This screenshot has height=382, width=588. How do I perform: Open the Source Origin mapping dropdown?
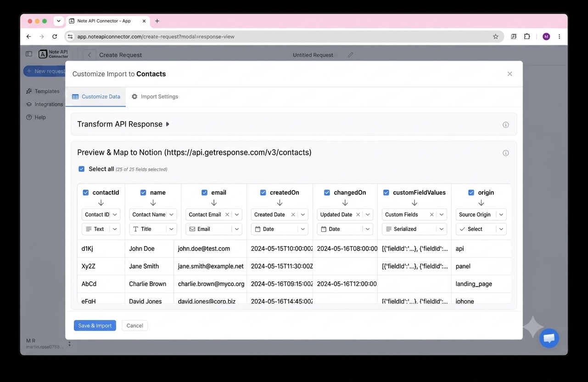[481, 214]
